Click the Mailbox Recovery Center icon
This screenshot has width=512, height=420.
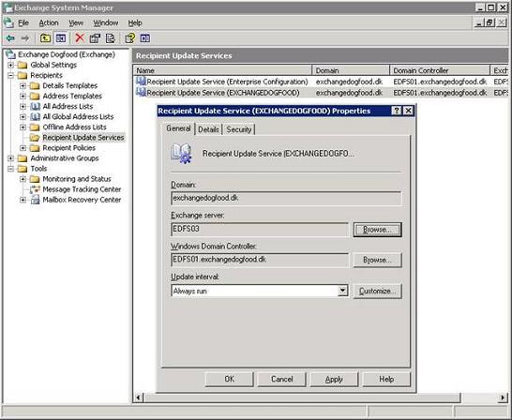click(x=35, y=200)
